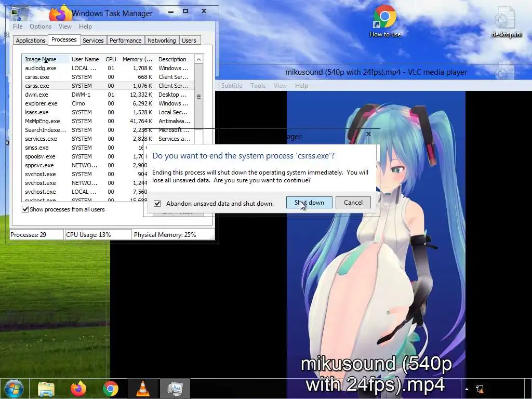Open the Help menu in VLC
Viewport: 532px width, 399px height.
[x=301, y=86]
